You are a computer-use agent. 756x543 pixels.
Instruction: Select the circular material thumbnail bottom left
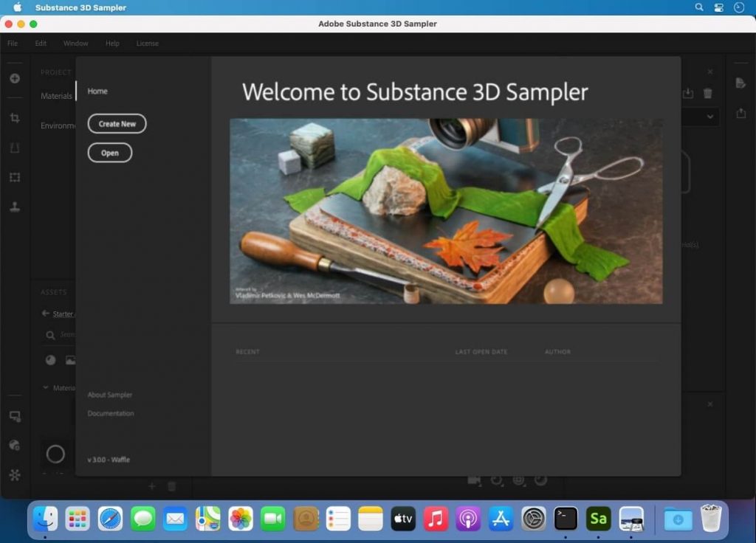56,454
